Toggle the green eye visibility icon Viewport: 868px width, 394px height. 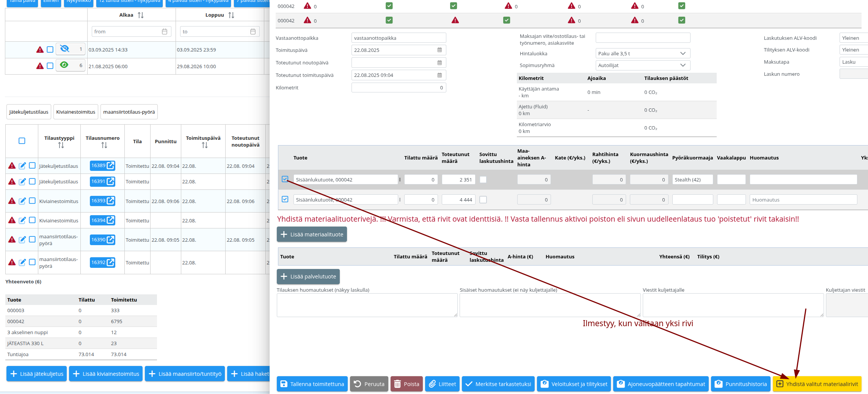tap(64, 65)
